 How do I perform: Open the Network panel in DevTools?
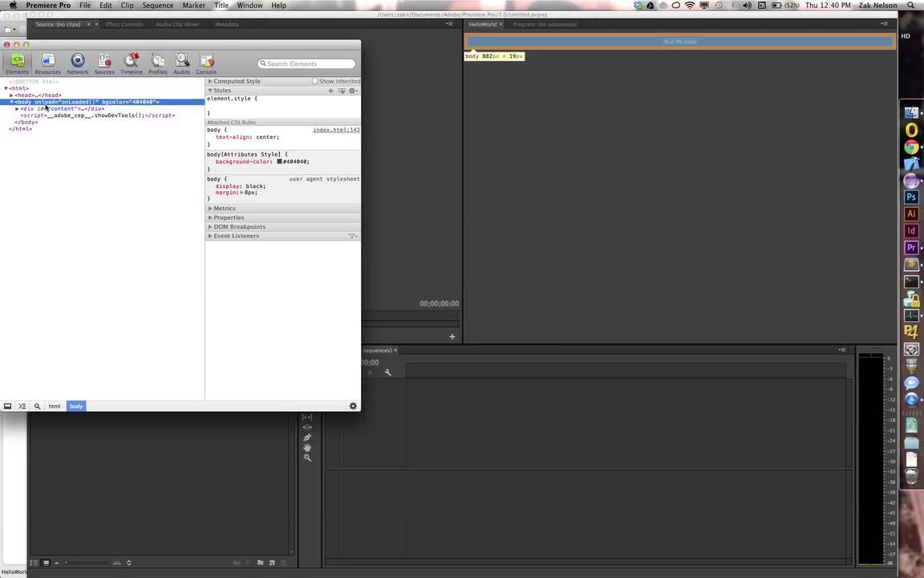[x=77, y=63]
